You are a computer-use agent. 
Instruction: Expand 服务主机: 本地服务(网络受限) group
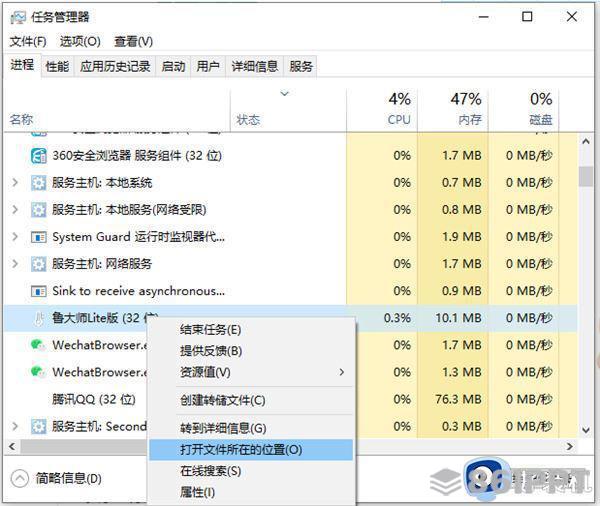(x=15, y=210)
